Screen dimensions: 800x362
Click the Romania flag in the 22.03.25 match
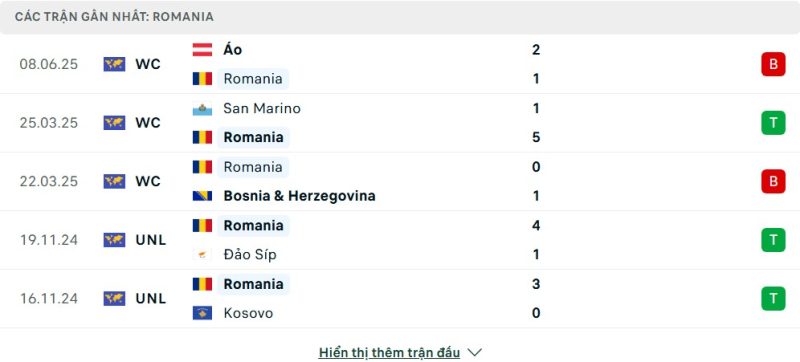202,167
